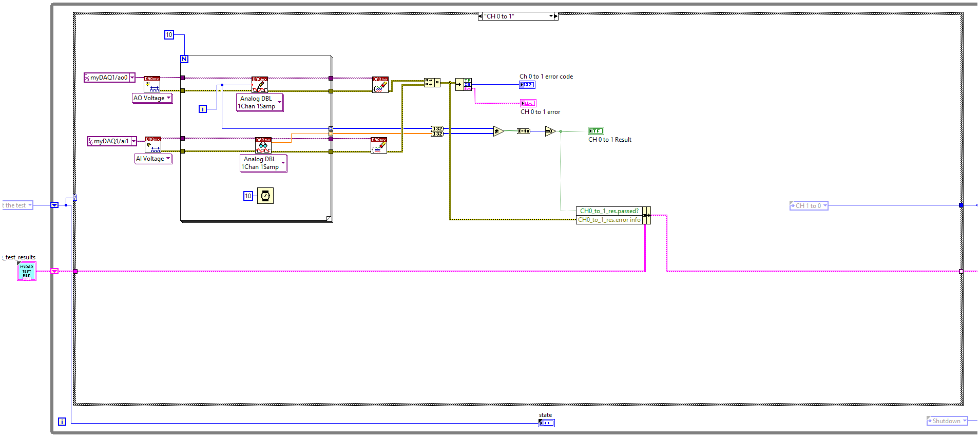This screenshot has width=980, height=437.
Task: Click the CH 0 to 1 Result boolean indicator
Action: [x=596, y=131]
